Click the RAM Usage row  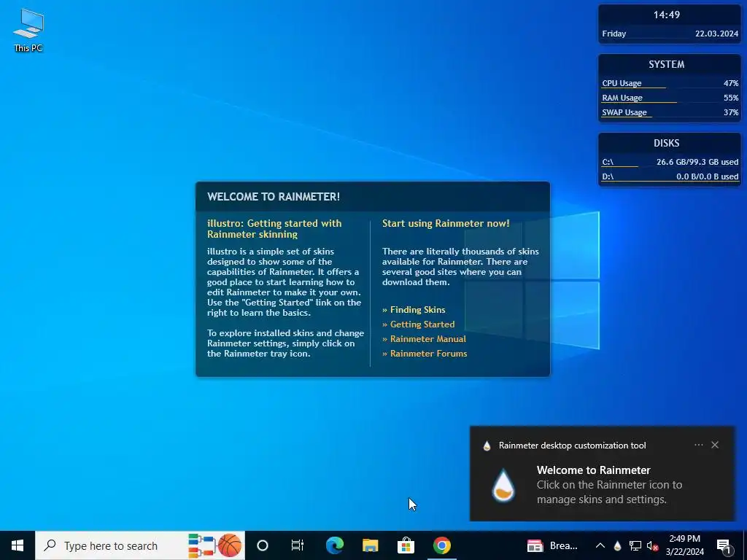[x=670, y=98]
